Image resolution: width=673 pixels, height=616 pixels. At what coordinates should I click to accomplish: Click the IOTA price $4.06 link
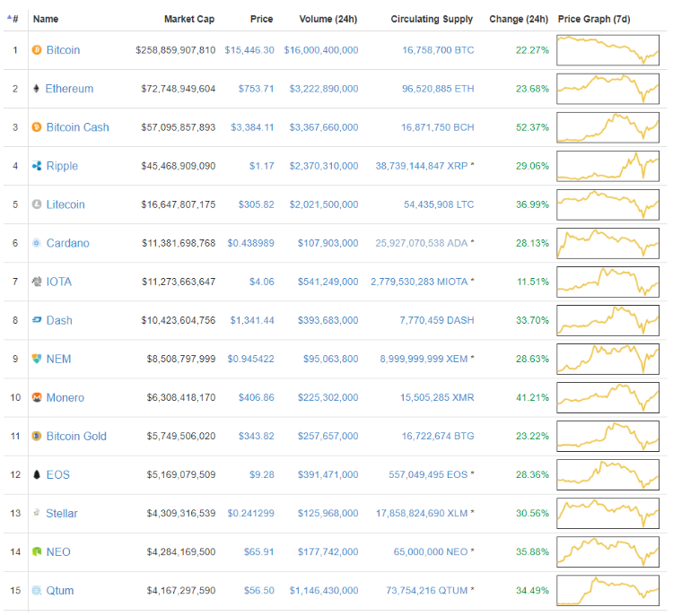pos(261,282)
